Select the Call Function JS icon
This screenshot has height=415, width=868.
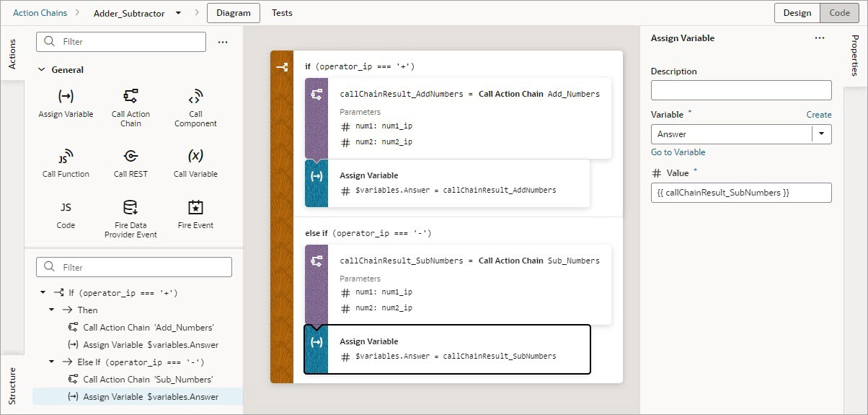pos(66,156)
